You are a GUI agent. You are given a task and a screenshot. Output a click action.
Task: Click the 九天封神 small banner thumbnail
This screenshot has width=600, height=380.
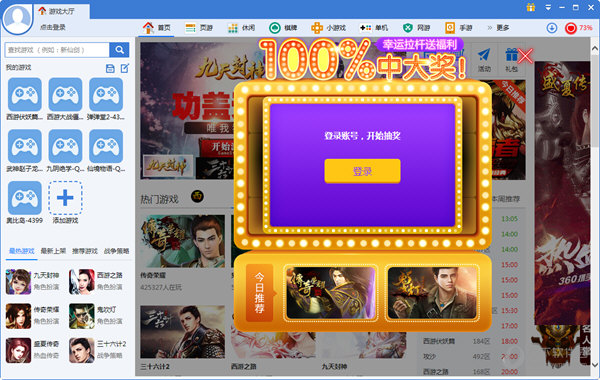pos(168,166)
